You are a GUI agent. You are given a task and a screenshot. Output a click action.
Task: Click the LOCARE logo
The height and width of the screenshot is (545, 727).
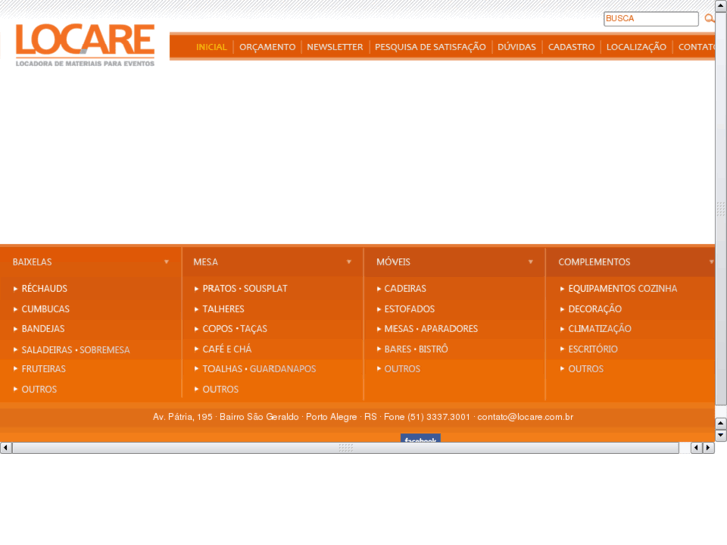click(85, 45)
